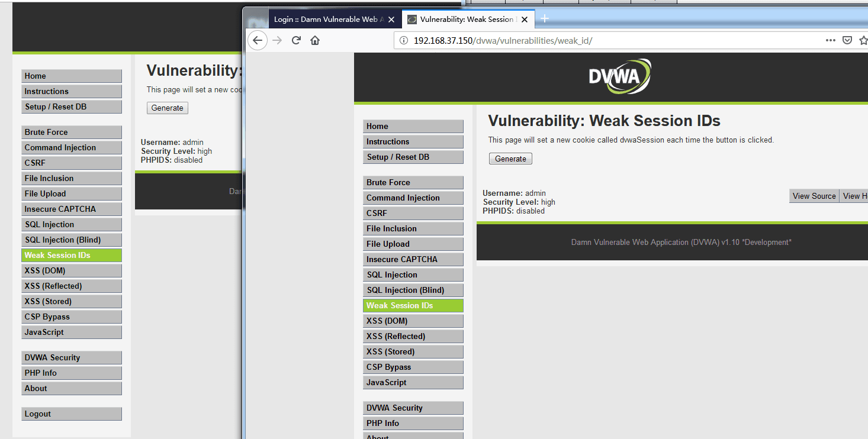
Task: Open DVWA Security in front window sidebar
Action: (x=413, y=408)
